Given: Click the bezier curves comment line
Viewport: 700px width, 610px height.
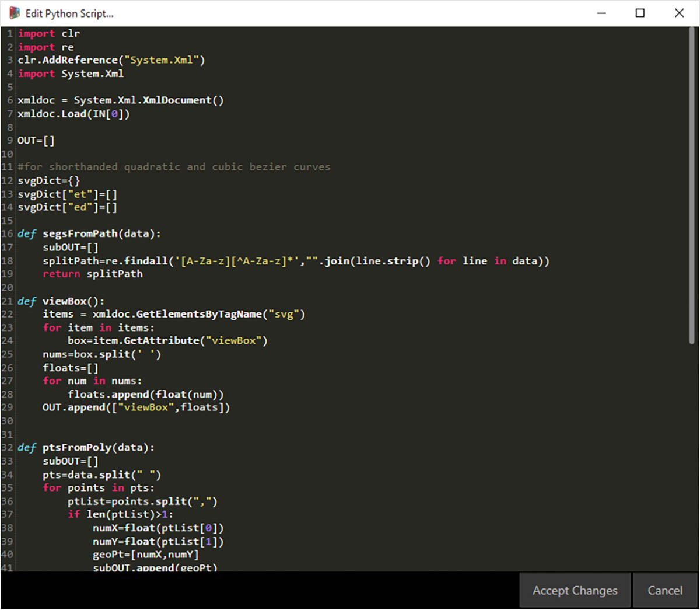Looking at the screenshot, I should [x=174, y=167].
